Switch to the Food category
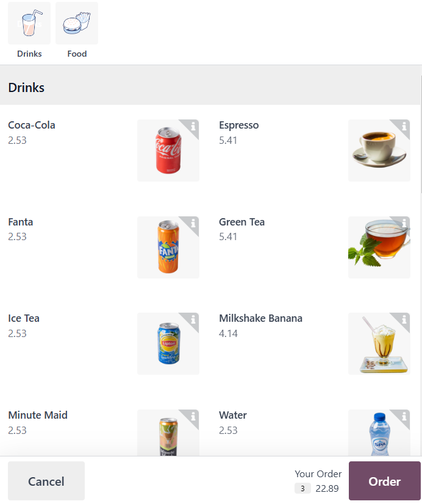This screenshot has width=422, height=504. point(77,30)
